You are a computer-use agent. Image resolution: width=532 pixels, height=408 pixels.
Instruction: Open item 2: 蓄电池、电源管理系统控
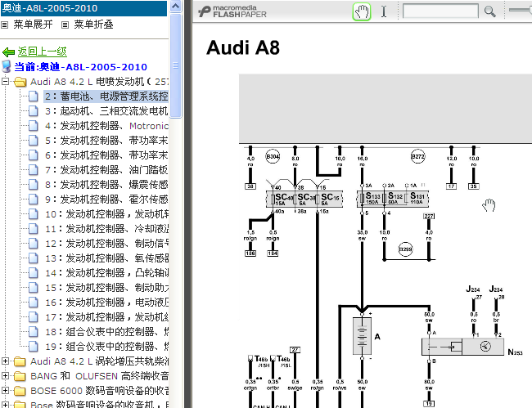point(106,96)
